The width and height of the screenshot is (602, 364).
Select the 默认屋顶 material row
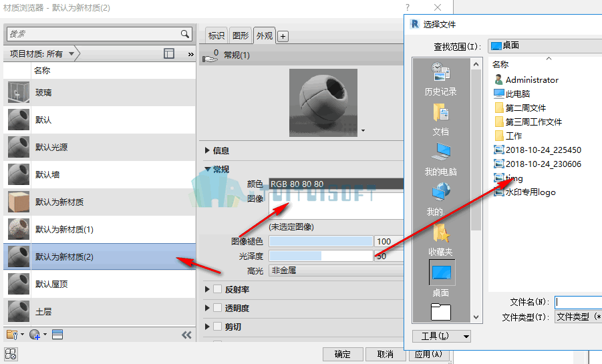100,284
